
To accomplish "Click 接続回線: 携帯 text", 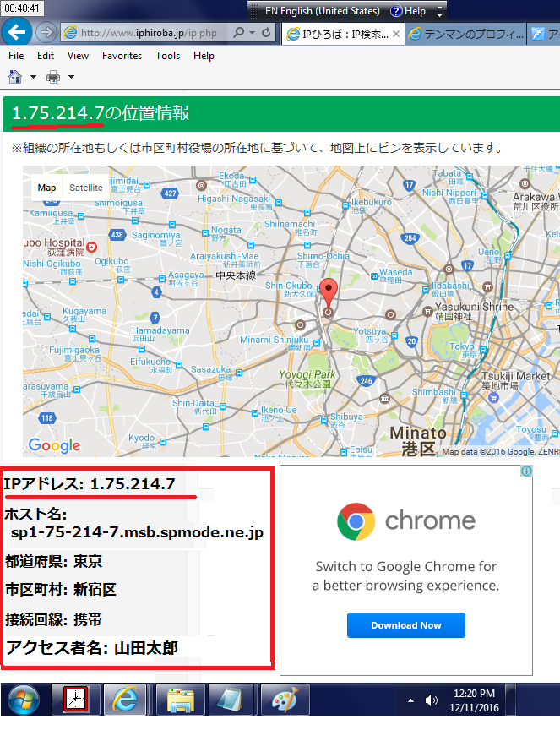I will click(x=53, y=619).
